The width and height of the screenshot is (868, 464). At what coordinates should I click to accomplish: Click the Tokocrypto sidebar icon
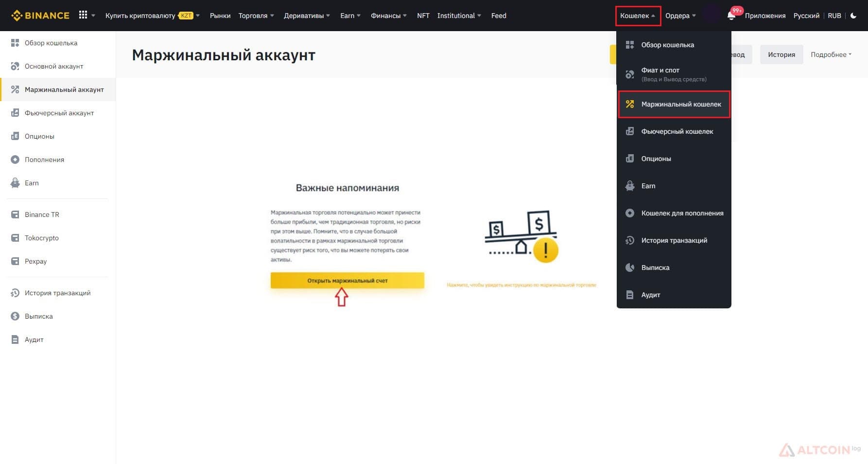(15, 238)
